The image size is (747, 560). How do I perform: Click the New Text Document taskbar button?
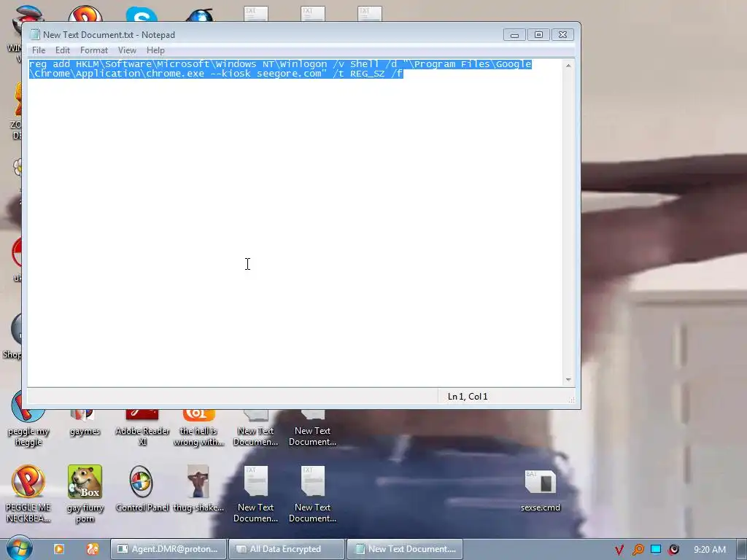(x=405, y=549)
